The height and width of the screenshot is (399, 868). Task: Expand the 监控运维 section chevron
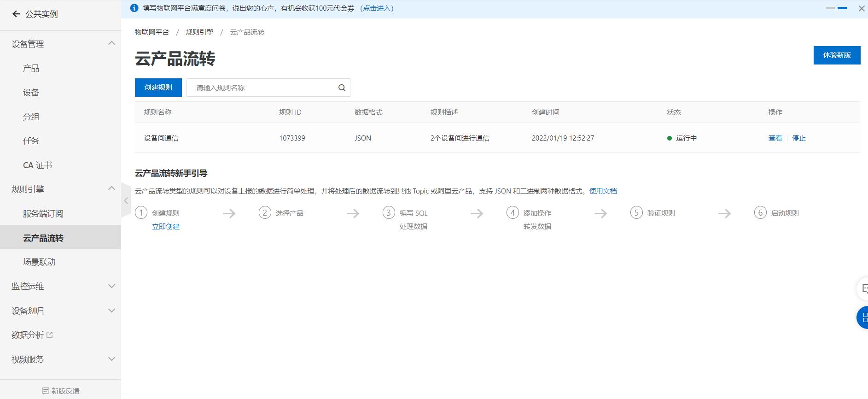pos(111,286)
